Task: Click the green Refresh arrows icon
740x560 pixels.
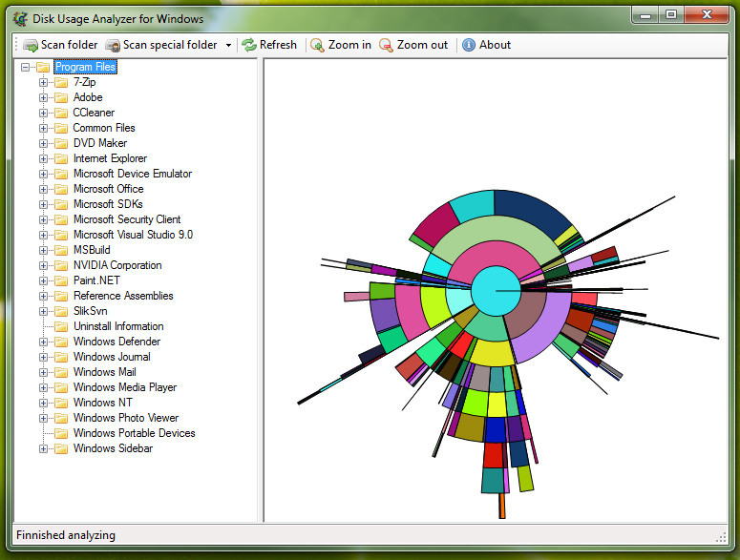Action: point(249,45)
